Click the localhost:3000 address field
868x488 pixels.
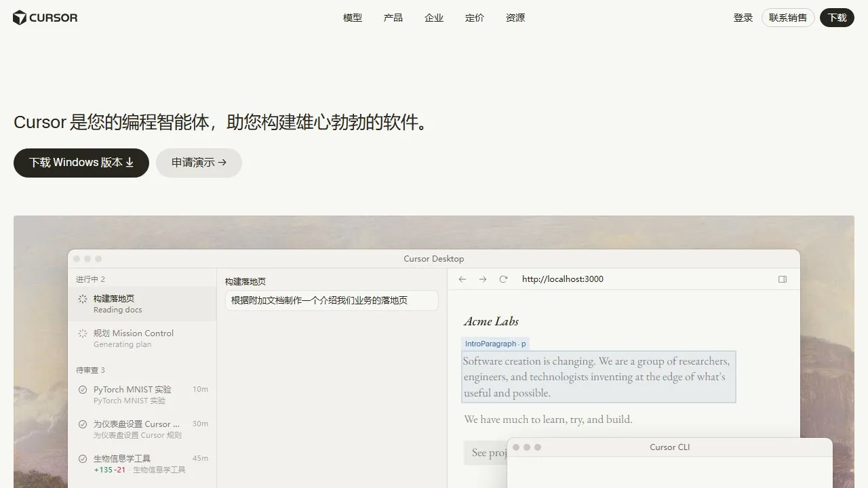(563, 279)
